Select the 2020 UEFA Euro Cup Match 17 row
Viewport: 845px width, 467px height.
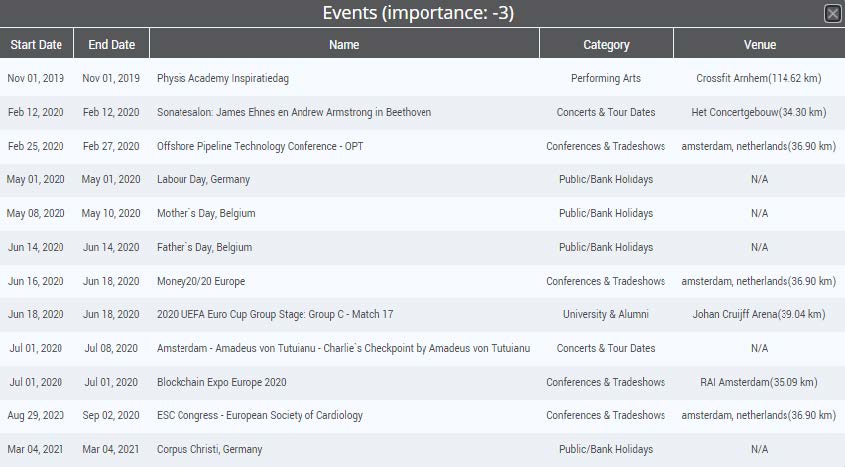[x=422, y=314]
